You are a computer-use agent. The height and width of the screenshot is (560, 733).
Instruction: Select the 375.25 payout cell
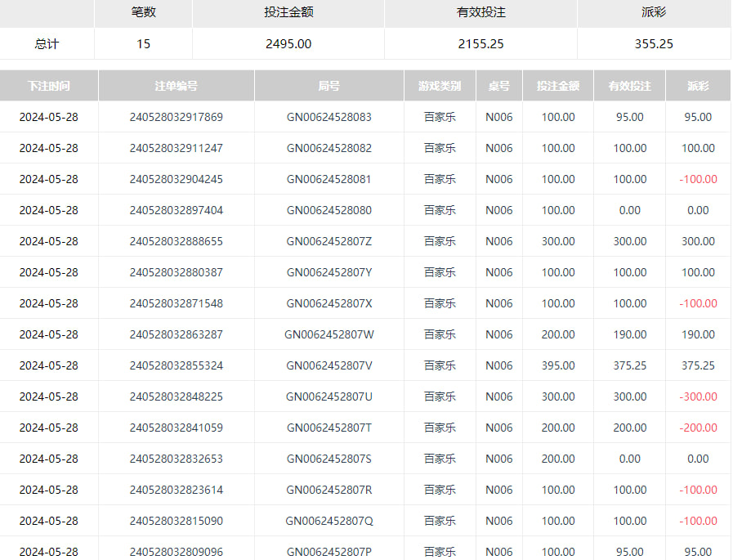[698, 365]
